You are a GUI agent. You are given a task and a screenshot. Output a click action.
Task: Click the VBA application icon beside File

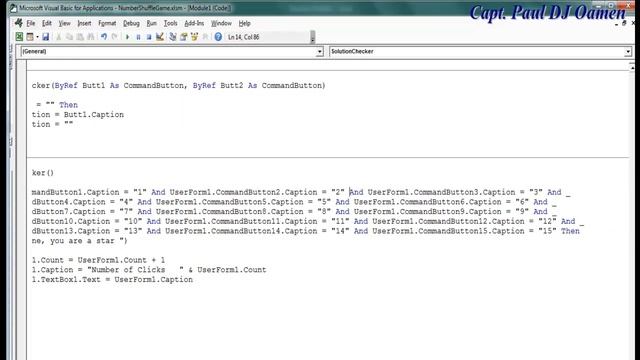pos(19,23)
